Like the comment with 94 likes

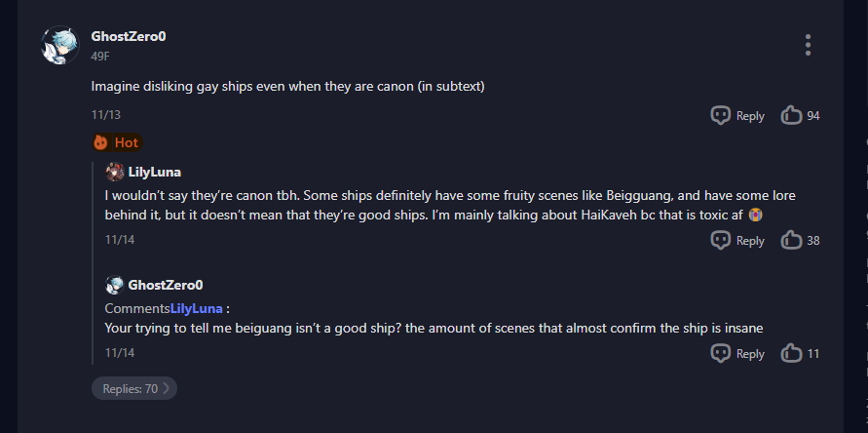[x=791, y=115]
